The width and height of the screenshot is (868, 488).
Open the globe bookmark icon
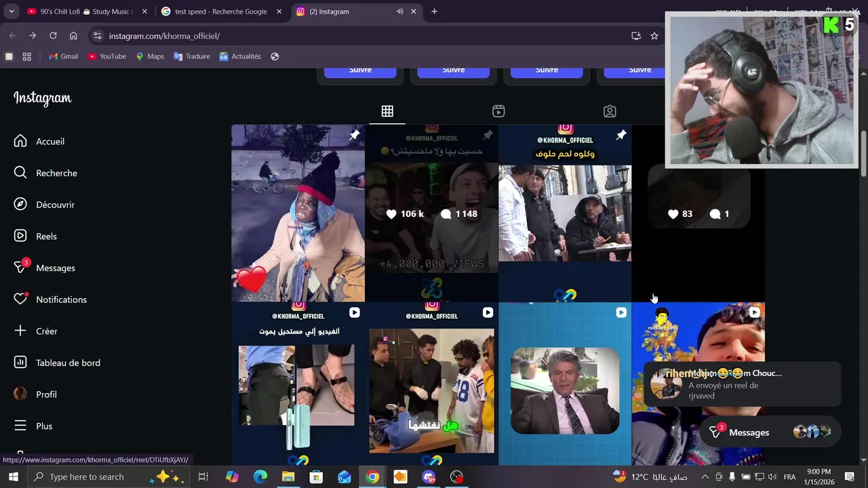(x=275, y=56)
